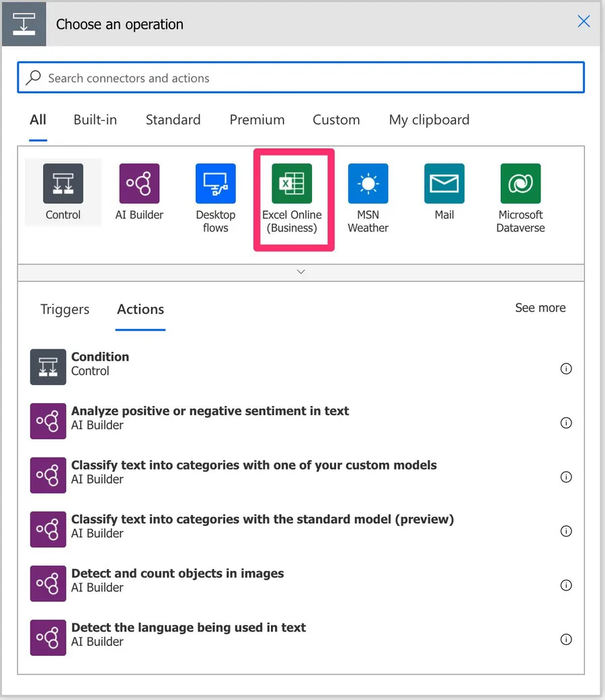Click the Search connectors and actions field
Image resolution: width=605 pixels, height=700 pixels.
coord(300,78)
